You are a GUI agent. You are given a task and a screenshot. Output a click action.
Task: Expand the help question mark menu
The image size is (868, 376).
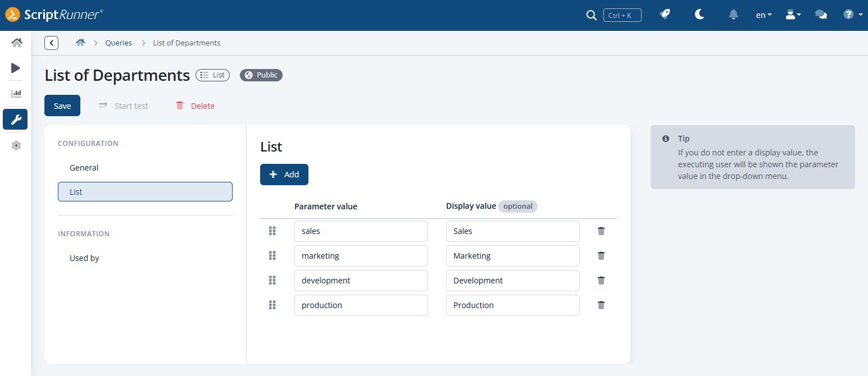point(853,15)
